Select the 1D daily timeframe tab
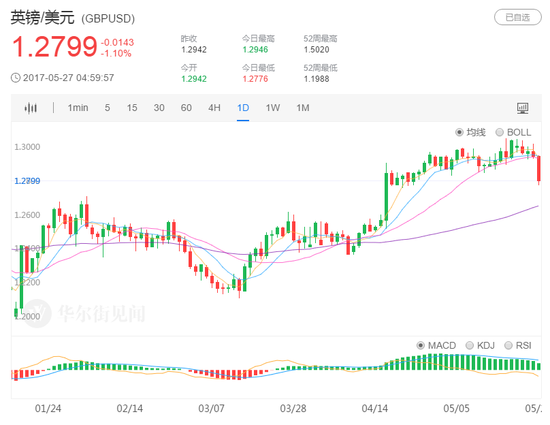 pyautogui.click(x=243, y=108)
